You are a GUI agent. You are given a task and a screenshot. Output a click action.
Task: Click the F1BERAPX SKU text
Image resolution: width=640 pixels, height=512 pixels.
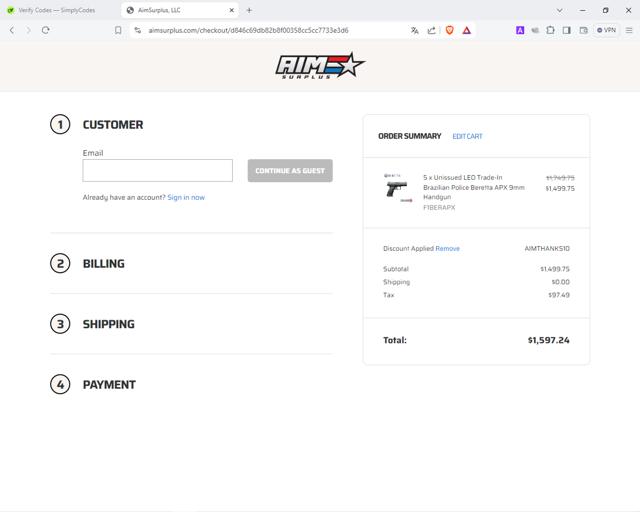439,207
